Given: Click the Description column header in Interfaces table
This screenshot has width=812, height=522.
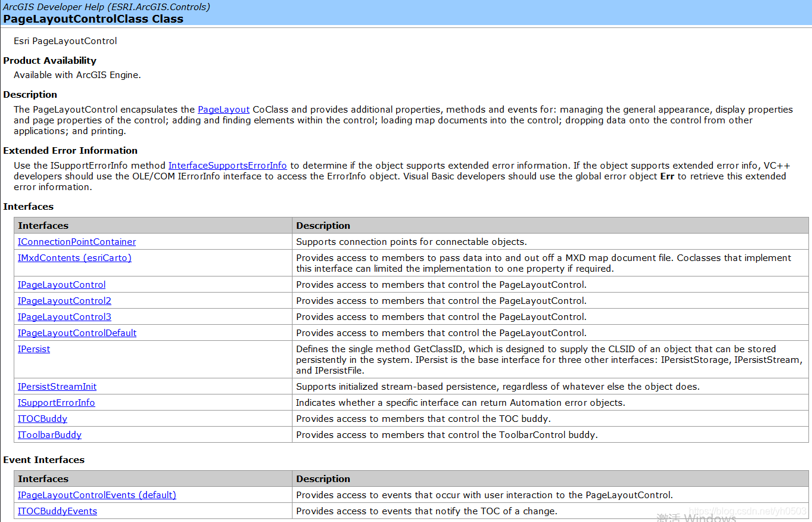Looking at the screenshot, I should 323,226.
